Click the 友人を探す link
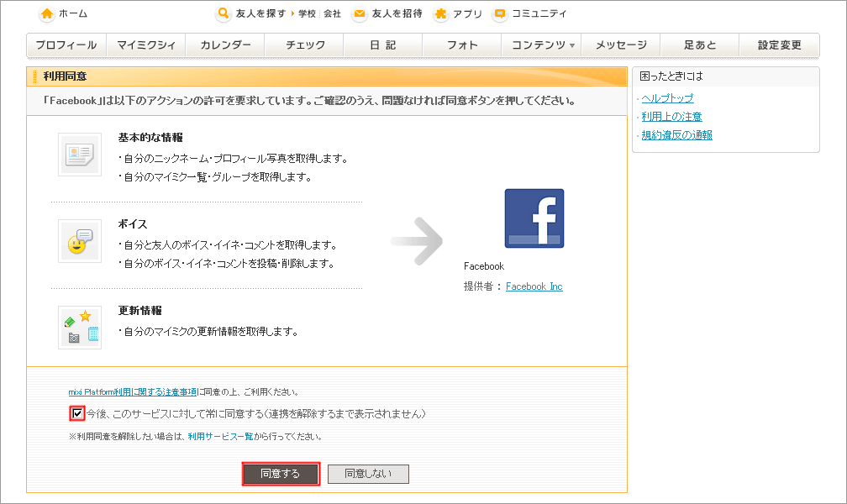The height and width of the screenshot is (504, 847). click(260, 13)
